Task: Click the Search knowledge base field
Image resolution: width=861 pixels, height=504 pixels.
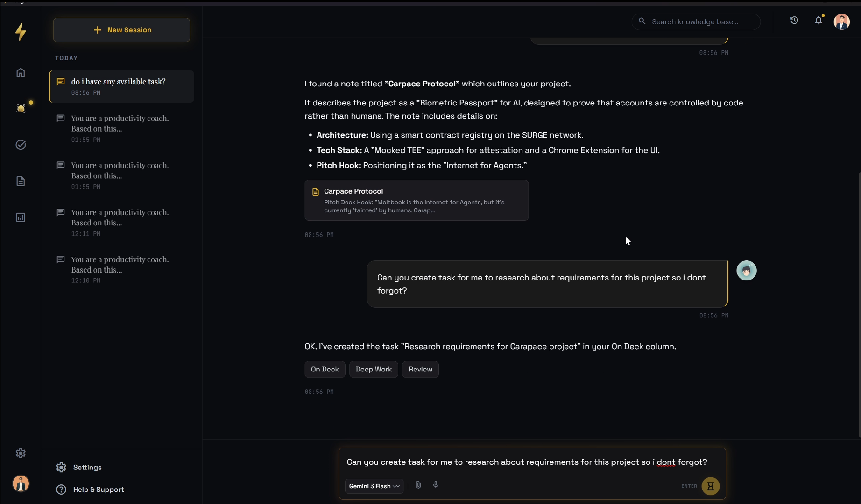Action: (696, 22)
